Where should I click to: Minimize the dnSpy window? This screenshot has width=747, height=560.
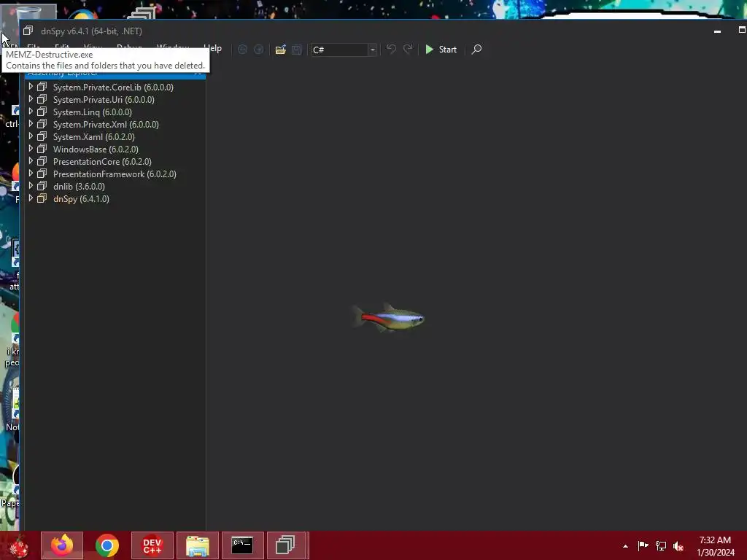coord(717,31)
